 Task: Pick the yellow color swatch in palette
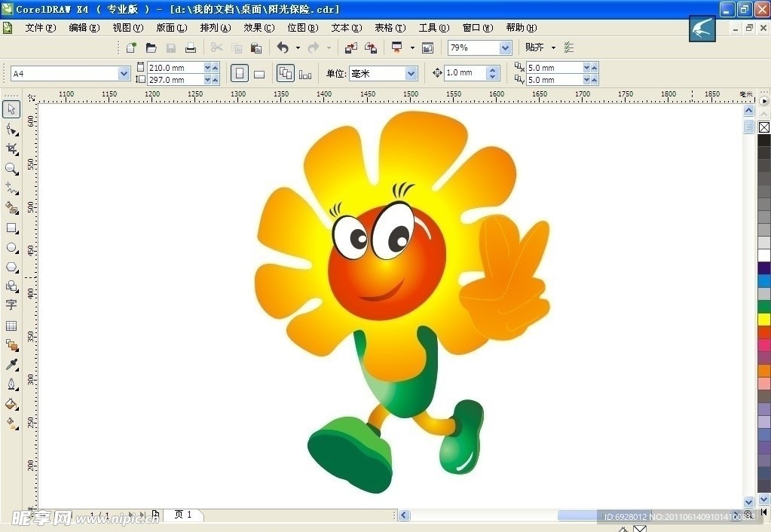(763, 319)
